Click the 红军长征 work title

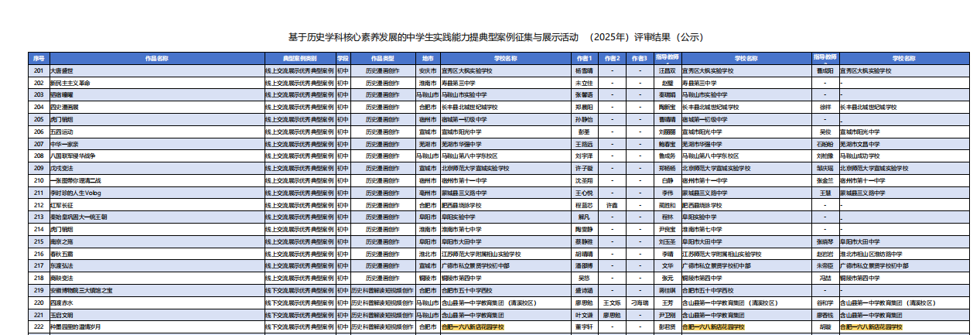point(62,205)
